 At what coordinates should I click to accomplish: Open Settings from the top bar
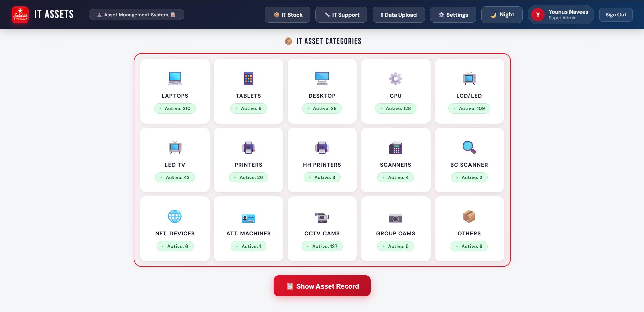click(453, 15)
